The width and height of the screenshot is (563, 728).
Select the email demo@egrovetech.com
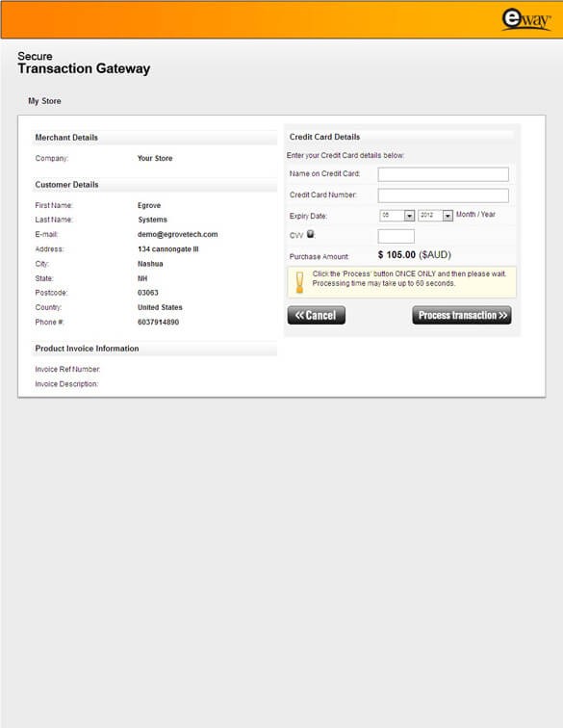coord(177,234)
